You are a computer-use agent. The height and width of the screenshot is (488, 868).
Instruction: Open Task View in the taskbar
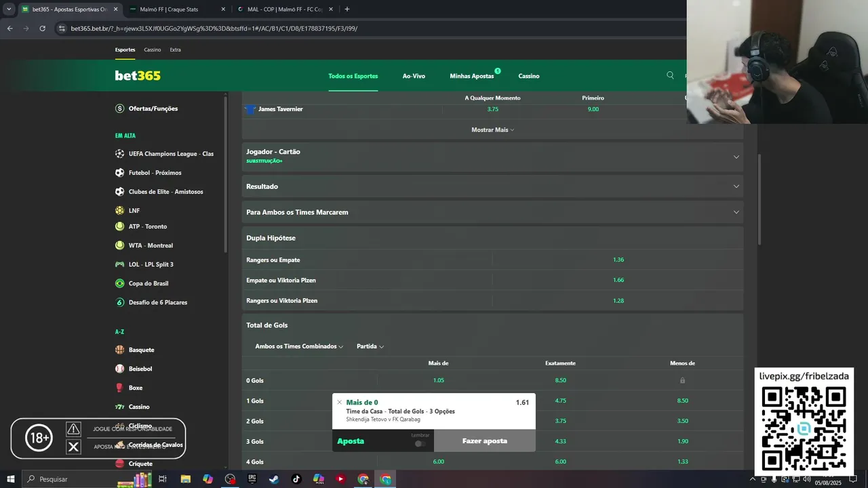tap(163, 479)
